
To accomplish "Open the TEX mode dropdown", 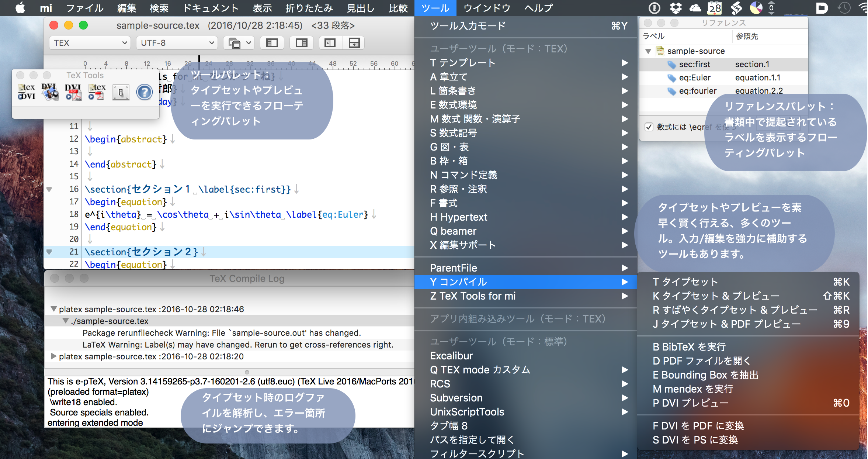I will (x=90, y=43).
